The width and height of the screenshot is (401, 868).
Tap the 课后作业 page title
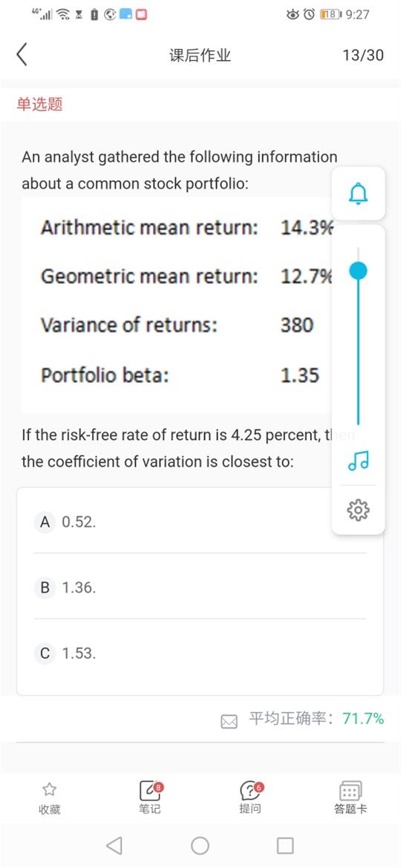pos(200,56)
